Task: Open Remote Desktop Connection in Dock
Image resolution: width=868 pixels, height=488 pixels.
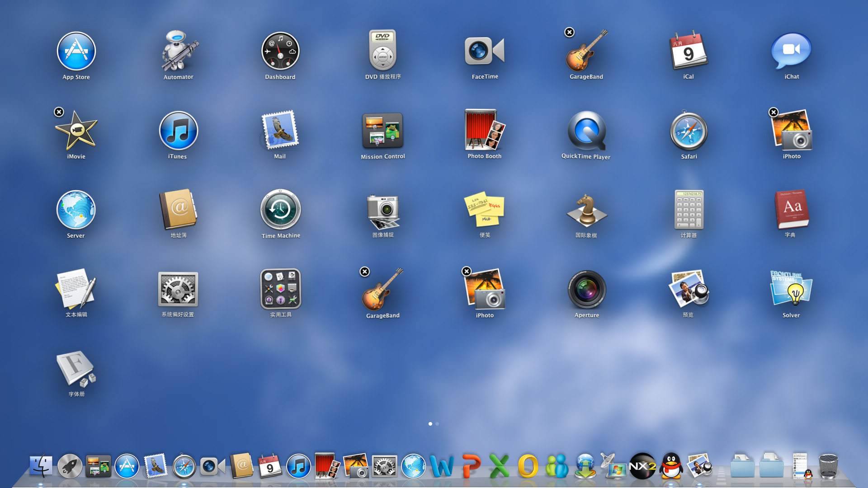Action: (613, 466)
